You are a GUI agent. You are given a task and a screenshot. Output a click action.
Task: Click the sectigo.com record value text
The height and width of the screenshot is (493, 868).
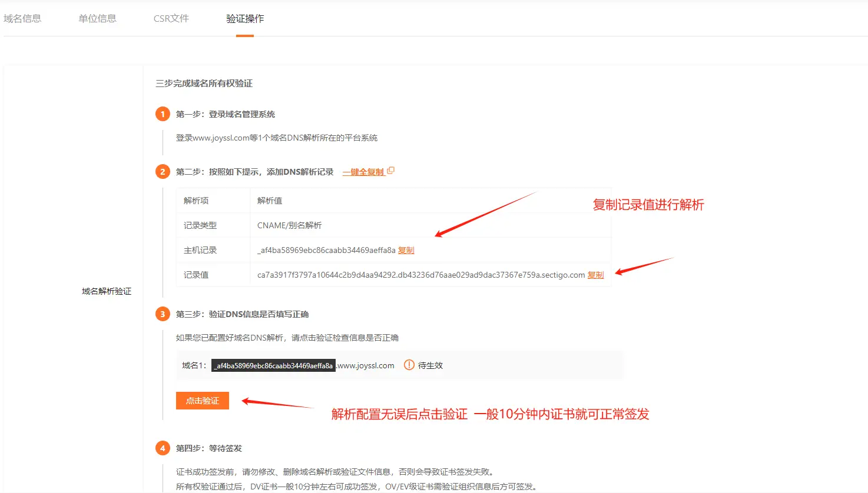click(x=420, y=275)
